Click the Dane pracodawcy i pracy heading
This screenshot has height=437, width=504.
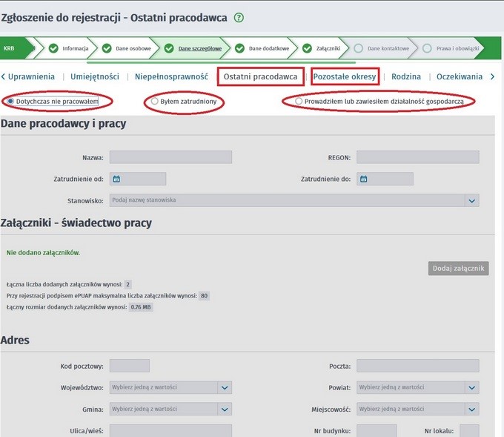coord(63,124)
